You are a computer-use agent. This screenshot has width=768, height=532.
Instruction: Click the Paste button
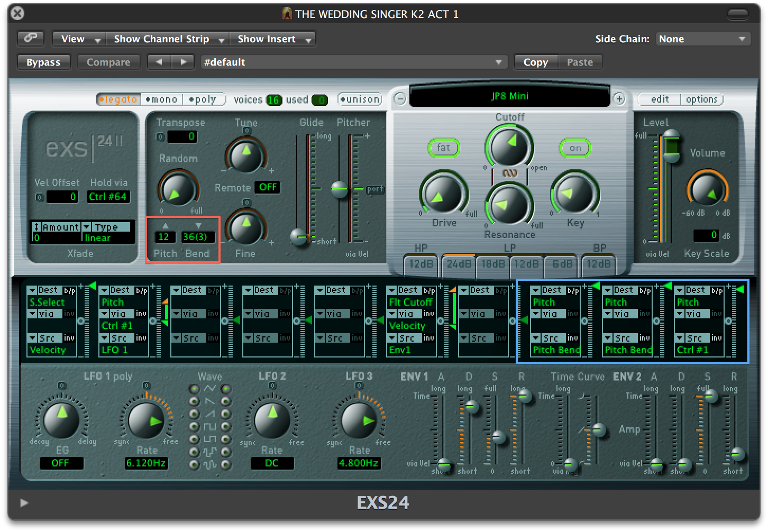tap(580, 62)
